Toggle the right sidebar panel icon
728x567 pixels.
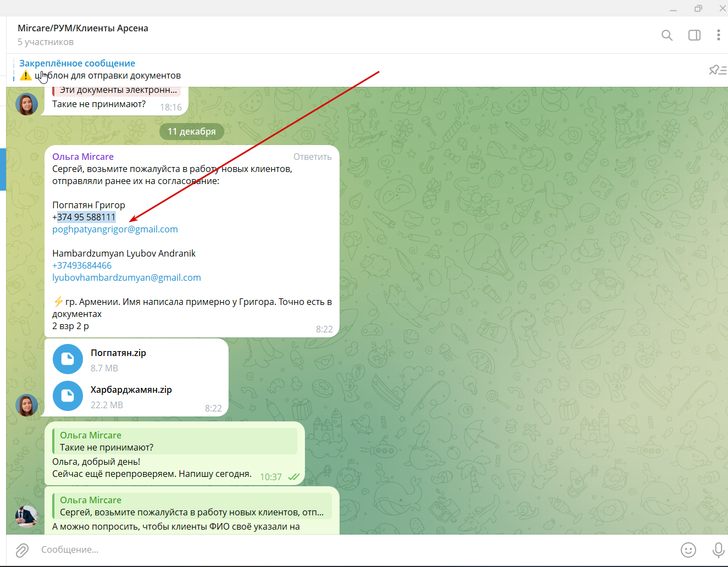694,35
